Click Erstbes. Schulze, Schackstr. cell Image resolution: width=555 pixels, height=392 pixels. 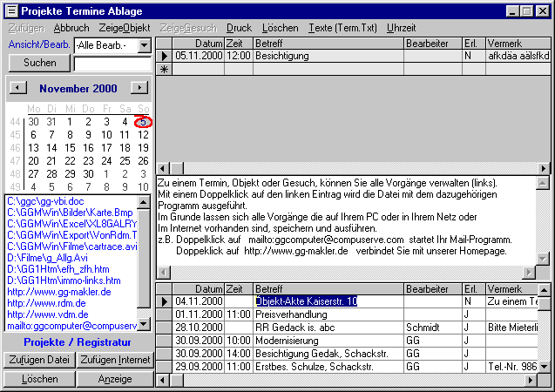coord(328,367)
